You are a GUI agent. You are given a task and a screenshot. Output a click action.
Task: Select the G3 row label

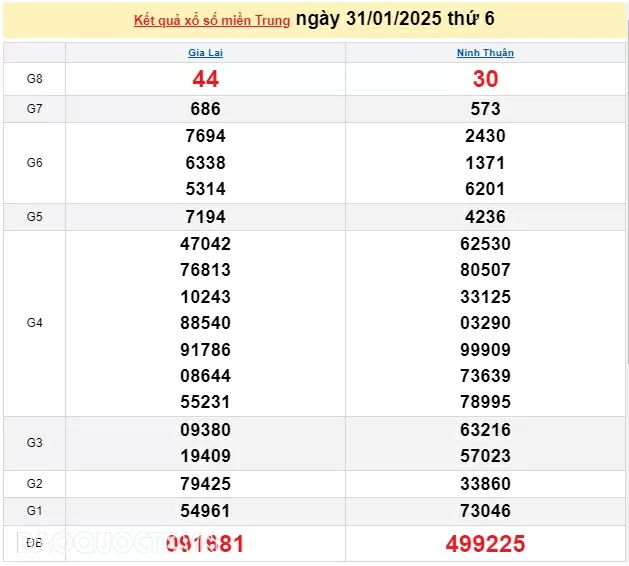tap(34, 443)
